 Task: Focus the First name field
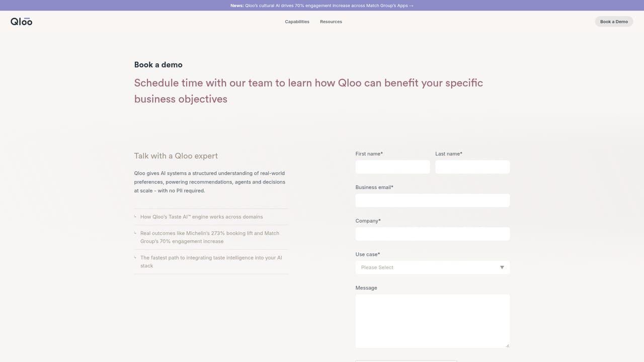(392, 167)
